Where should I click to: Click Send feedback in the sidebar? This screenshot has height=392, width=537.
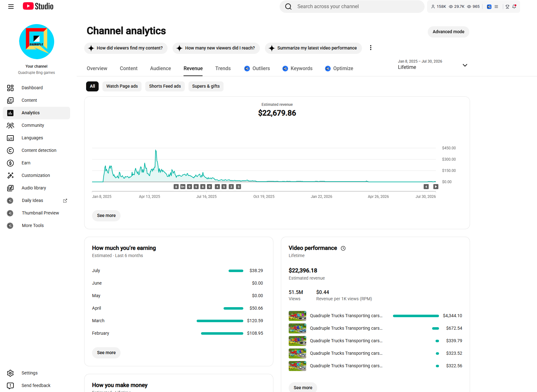click(36, 385)
